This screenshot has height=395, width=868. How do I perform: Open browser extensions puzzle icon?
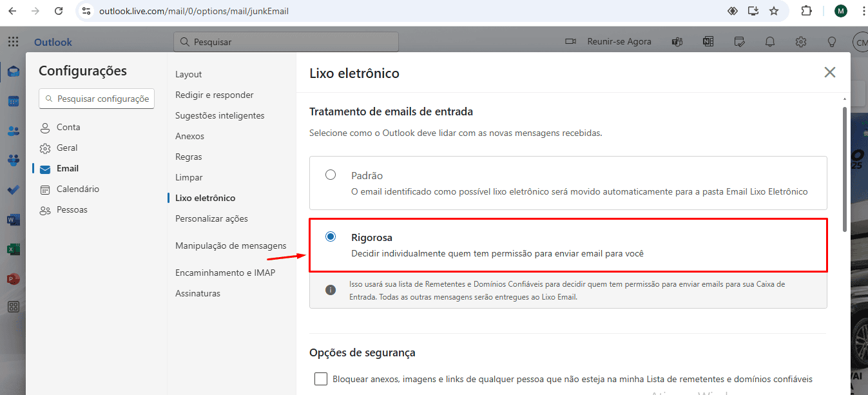click(x=807, y=11)
